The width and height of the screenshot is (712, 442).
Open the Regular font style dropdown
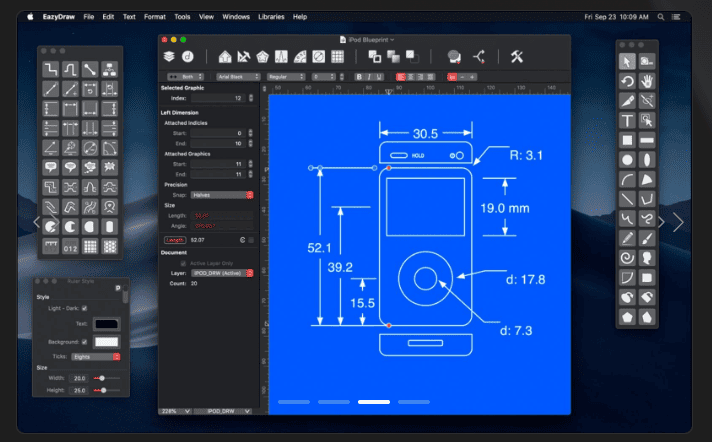pos(286,77)
